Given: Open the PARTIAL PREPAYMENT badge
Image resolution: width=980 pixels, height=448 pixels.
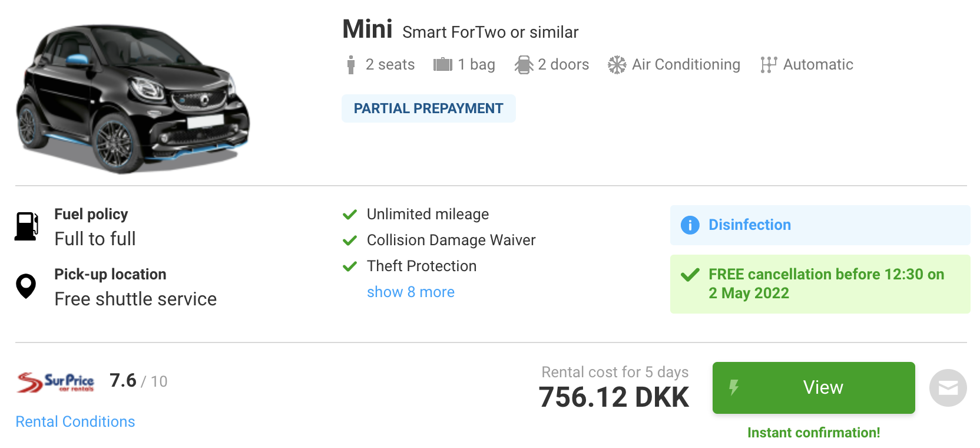Looking at the screenshot, I should [x=428, y=108].
